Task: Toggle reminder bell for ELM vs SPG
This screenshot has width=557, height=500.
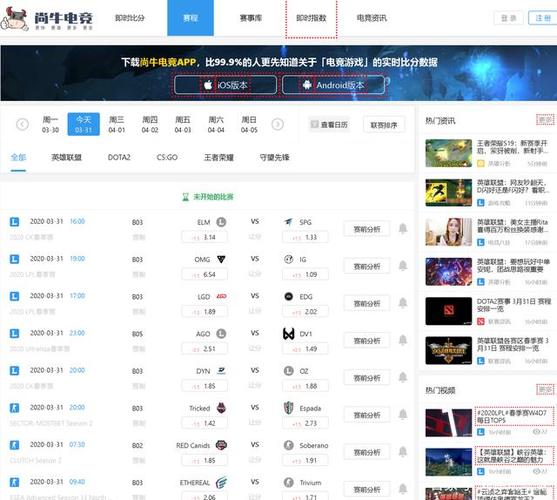Action: (x=402, y=229)
